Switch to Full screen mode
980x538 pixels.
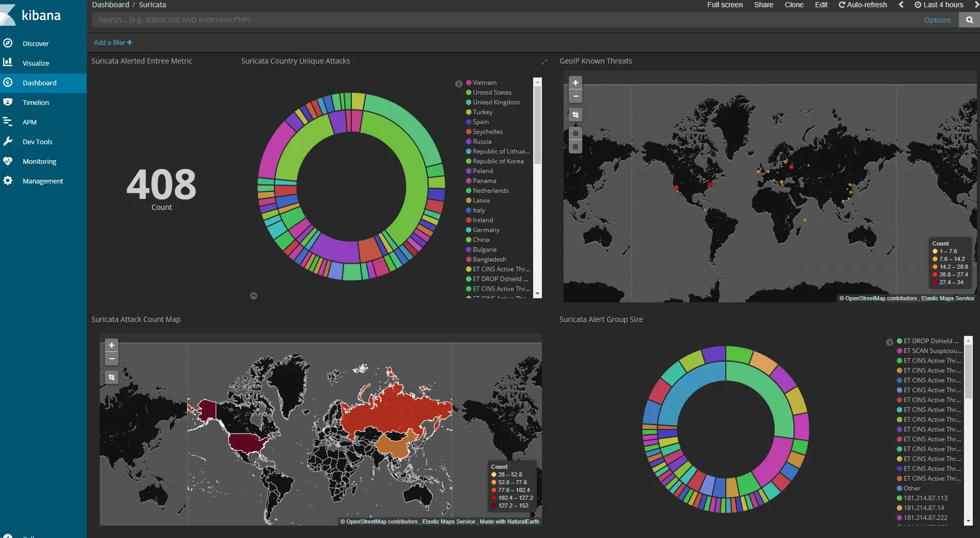point(724,5)
